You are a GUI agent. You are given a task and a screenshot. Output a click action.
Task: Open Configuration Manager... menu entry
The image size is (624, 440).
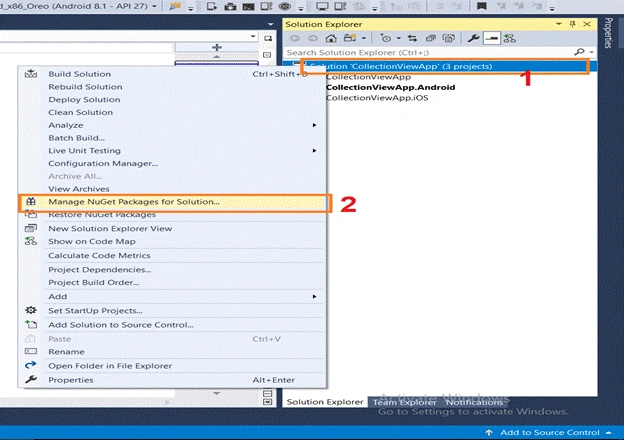[172, 163]
